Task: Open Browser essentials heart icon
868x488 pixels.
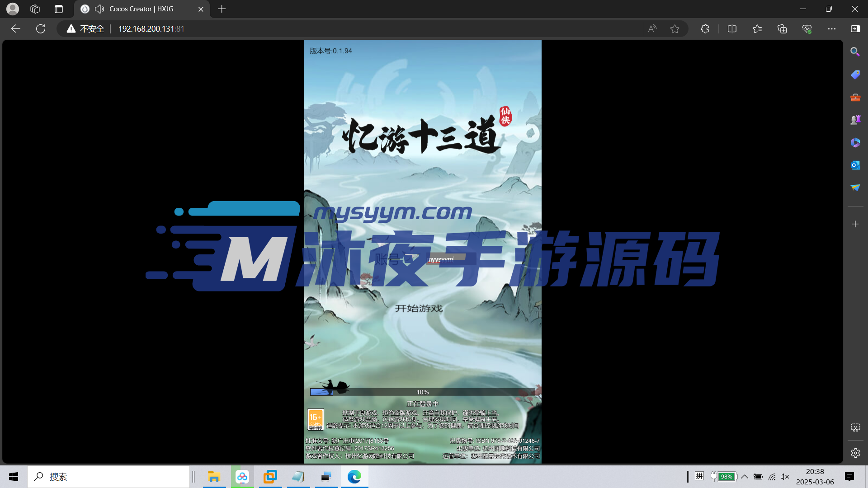Action: (x=807, y=28)
